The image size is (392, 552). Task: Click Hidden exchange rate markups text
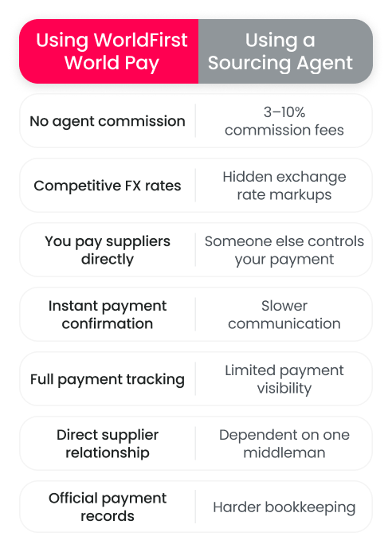tap(284, 186)
